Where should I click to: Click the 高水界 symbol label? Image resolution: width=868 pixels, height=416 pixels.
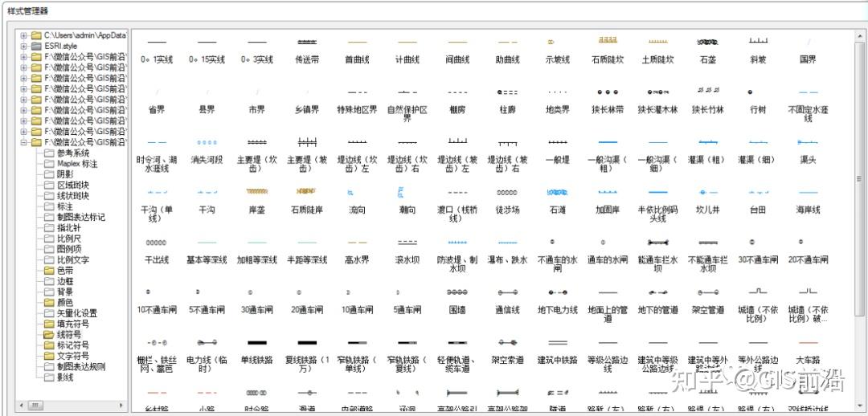[357, 260]
